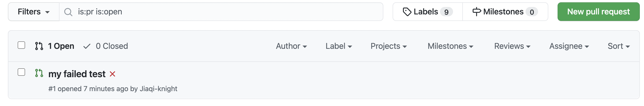Click the Labels tag icon

(x=407, y=12)
